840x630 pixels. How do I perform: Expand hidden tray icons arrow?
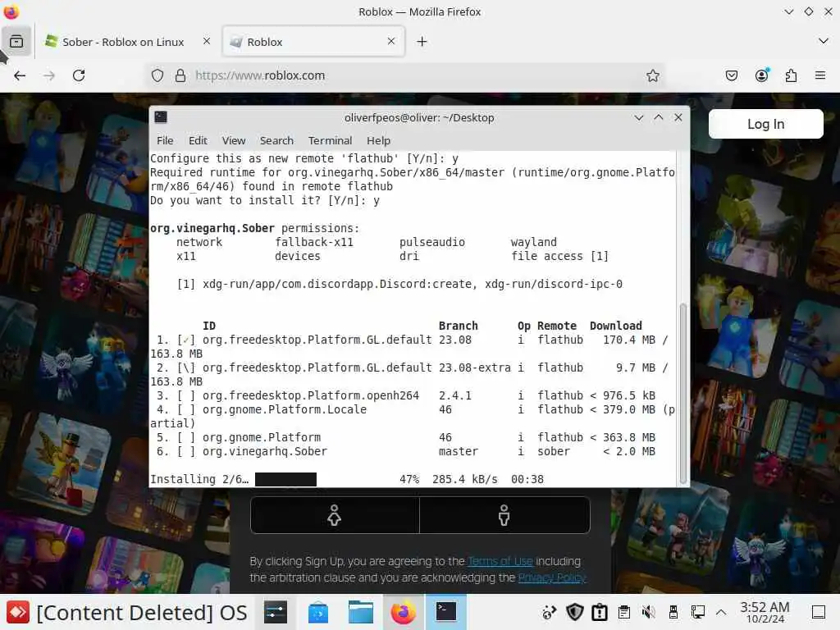[x=721, y=612]
